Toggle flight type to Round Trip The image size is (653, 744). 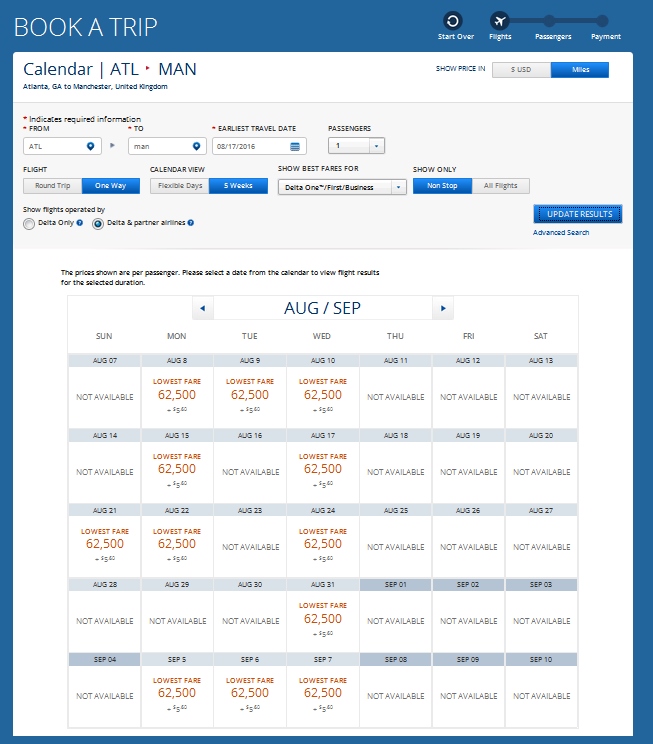click(52, 186)
